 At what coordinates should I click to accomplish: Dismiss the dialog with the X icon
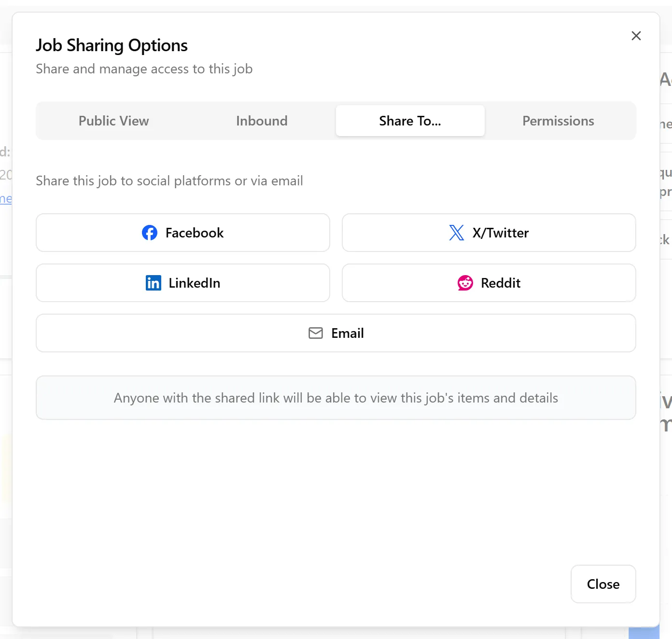(636, 36)
